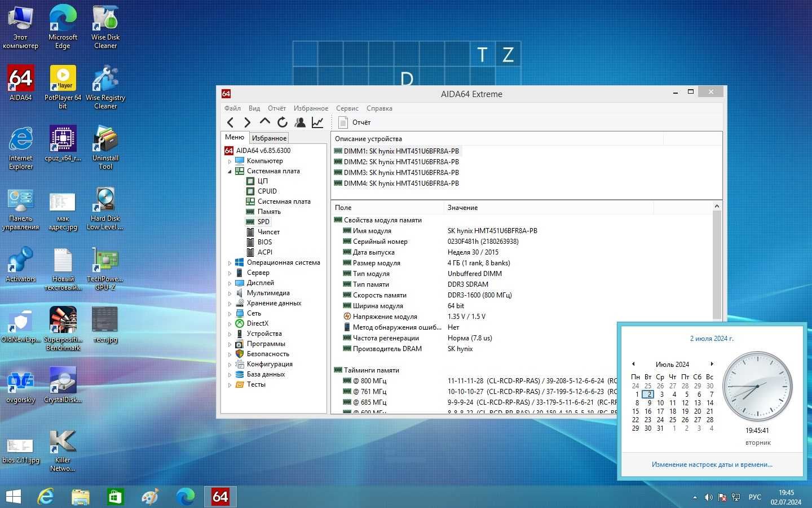The height and width of the screenshot is (508, 812).
Task: Click the Отчёт report toolbar button
Action: pos(355,122)
